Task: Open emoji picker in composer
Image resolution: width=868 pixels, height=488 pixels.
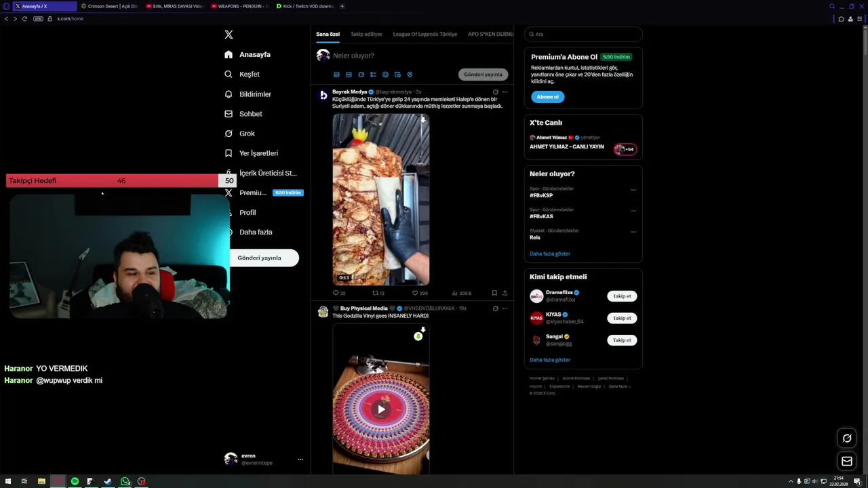Action: 385,75
